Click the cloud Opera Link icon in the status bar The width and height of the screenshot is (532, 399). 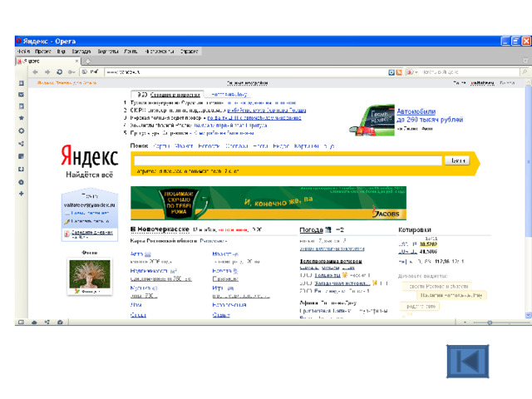pyautogui.click(x=34, y=323)
